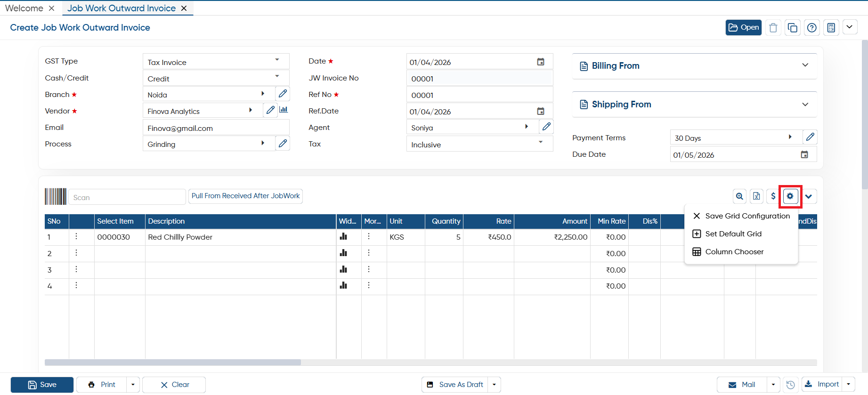Switch to the Welcome tab
This screenshot has height=395, width=868.
pos(24,8)
